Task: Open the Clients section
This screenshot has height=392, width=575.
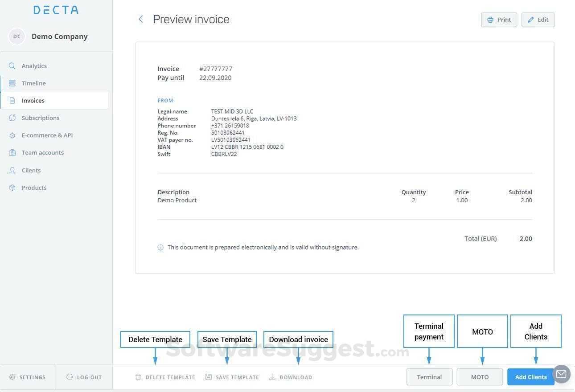Action: point(31,170)
